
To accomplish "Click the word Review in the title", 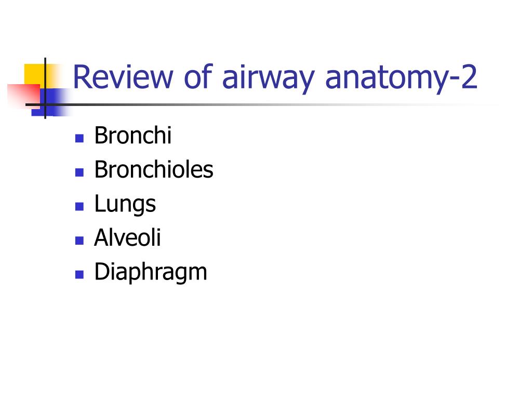I will point(123,77).
